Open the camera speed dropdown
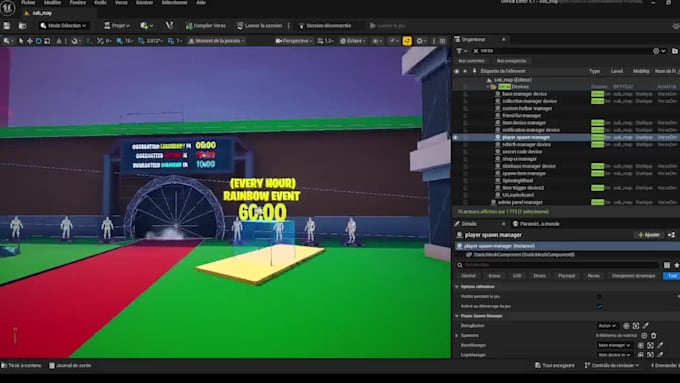 pyautogui.click(x=326, y=41)
